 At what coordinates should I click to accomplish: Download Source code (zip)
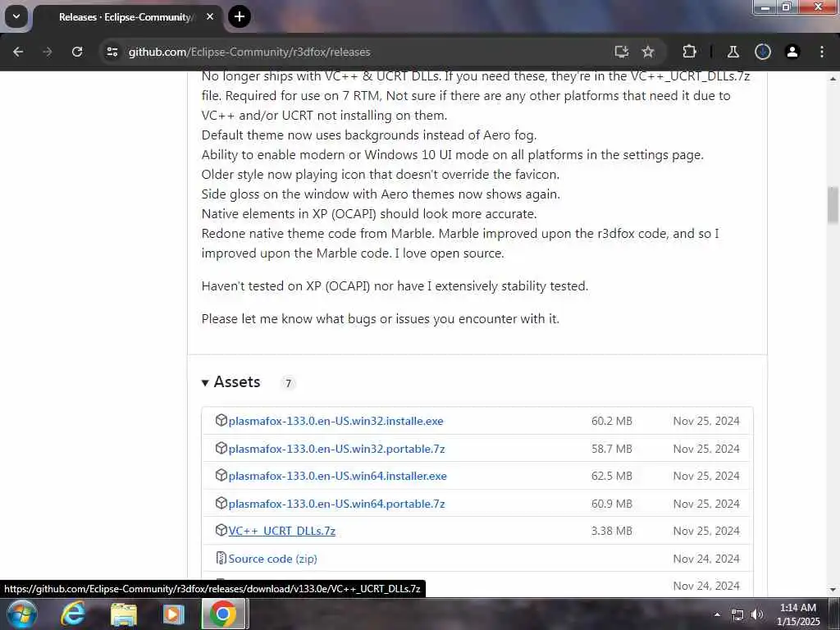pos(272,559)
